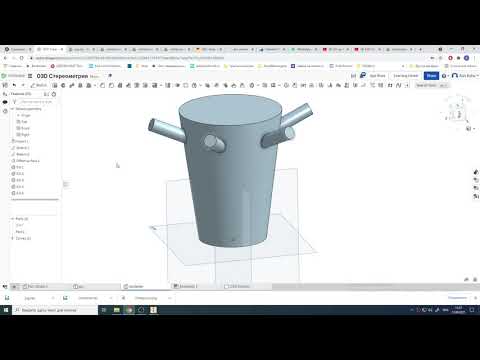The height and width of the screenshot is (360, 480).
Task: Click the blue Share button
Action: tap(431, 76)
